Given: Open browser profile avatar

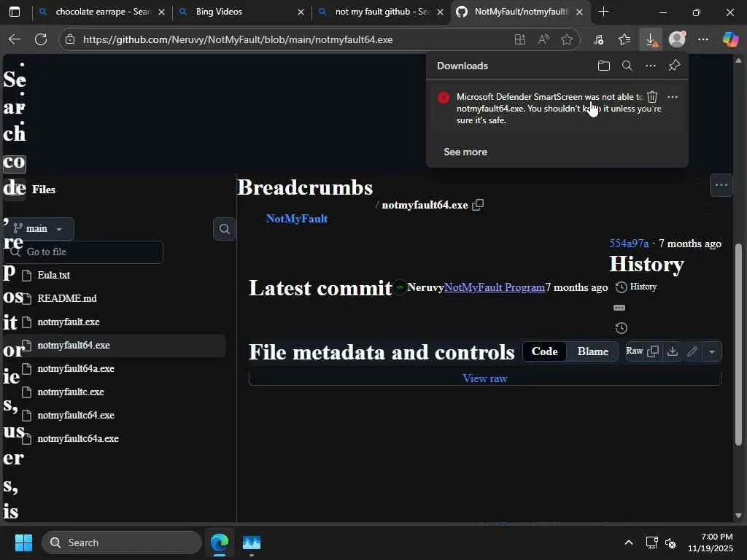Looking at the screenshot, I should pos(677,39).
